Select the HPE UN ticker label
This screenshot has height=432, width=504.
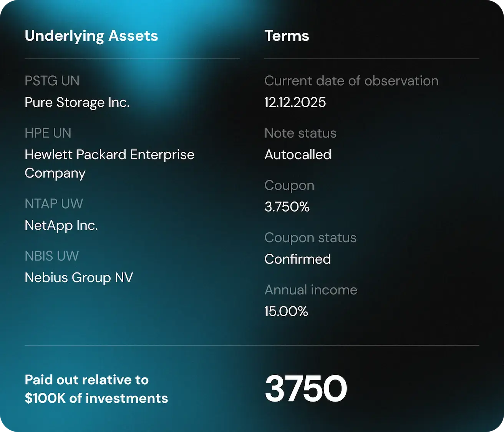click(48, 133)
